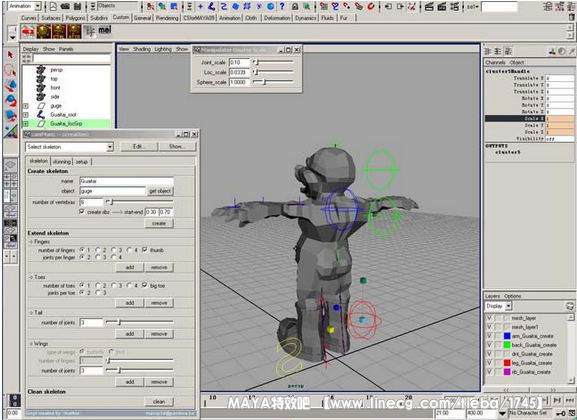Click the Edit... button
577x420 pixels.
(139, 147)
